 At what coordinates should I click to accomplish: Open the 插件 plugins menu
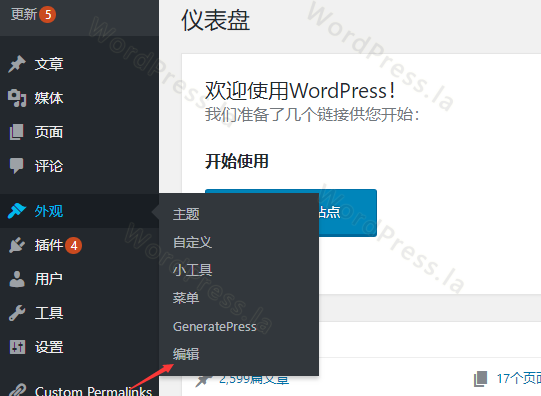coord(49,245)
